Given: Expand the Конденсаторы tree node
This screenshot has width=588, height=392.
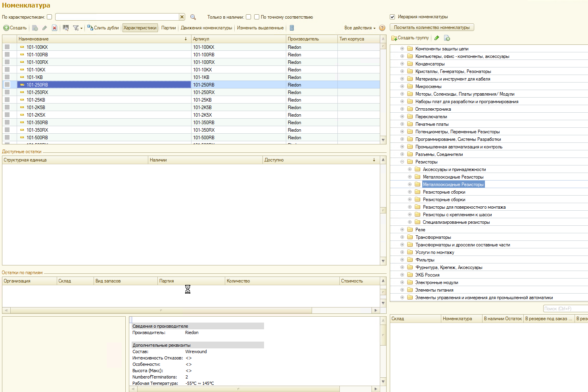Looking at the screenshot, I should [402, 64].
